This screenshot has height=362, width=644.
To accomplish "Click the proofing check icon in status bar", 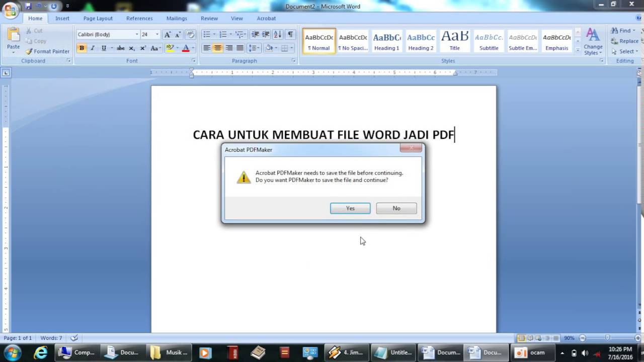I will (x=74, y=338).
